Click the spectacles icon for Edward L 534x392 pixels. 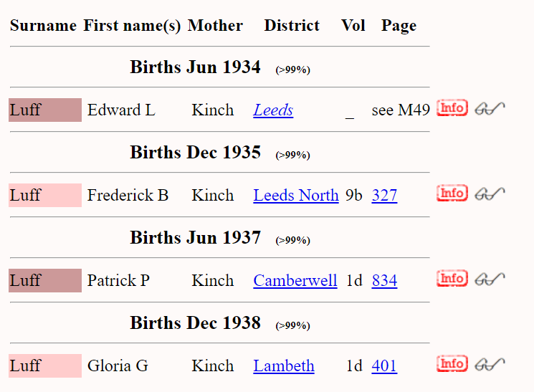tap(490, 108)
